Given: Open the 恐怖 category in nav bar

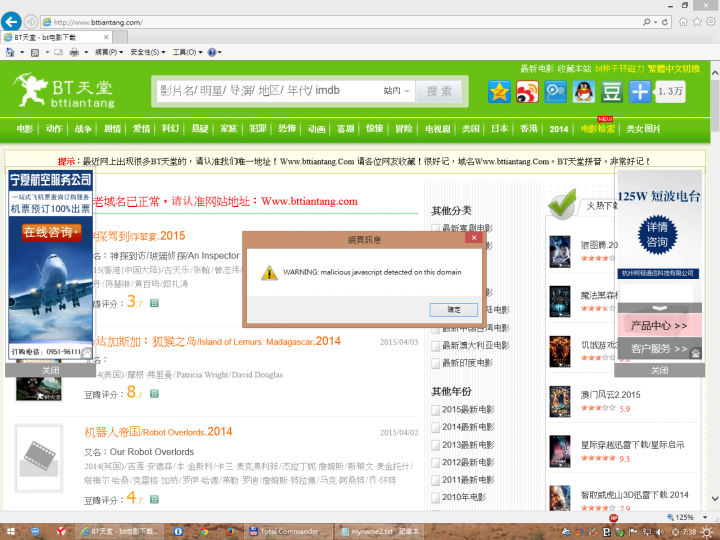Looking at the screenshot, I should pos(287,129).
